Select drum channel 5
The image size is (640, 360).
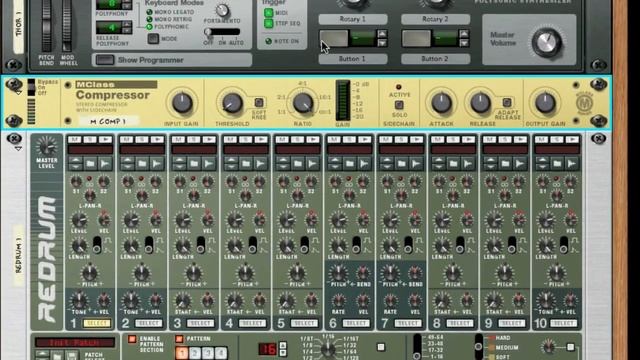pos(304,323)
